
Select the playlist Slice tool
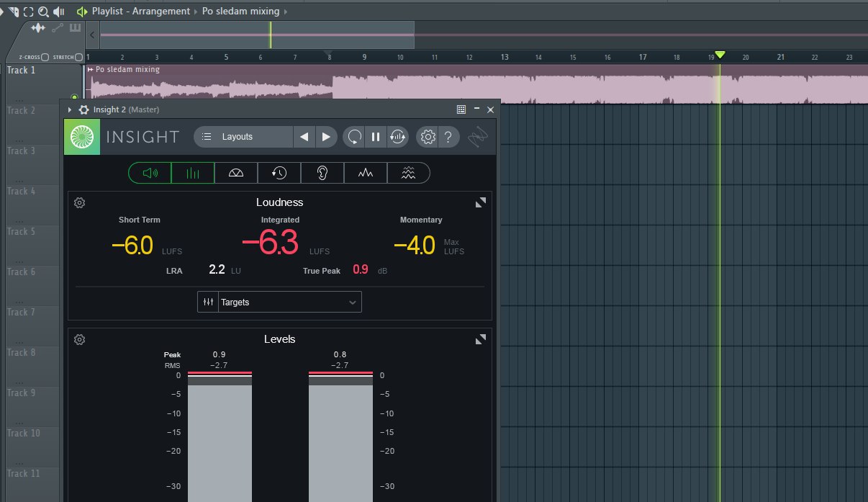click(x=14, y=12)
